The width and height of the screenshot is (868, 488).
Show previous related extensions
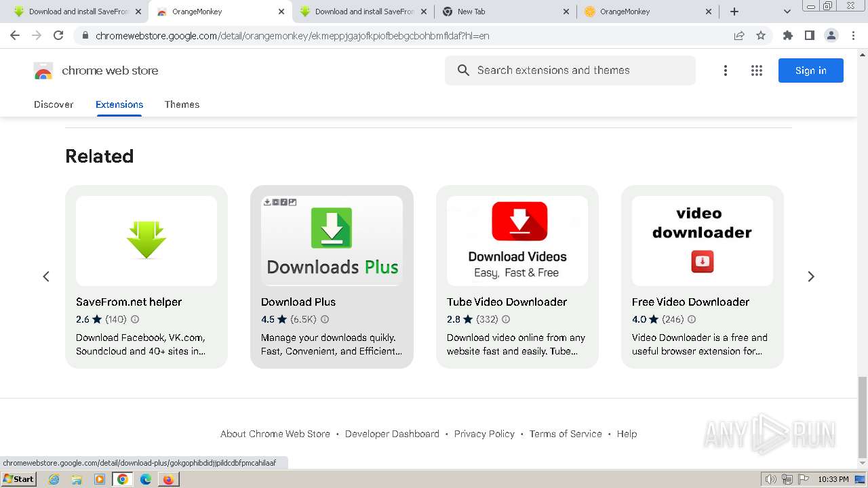[x=46, y=277]
